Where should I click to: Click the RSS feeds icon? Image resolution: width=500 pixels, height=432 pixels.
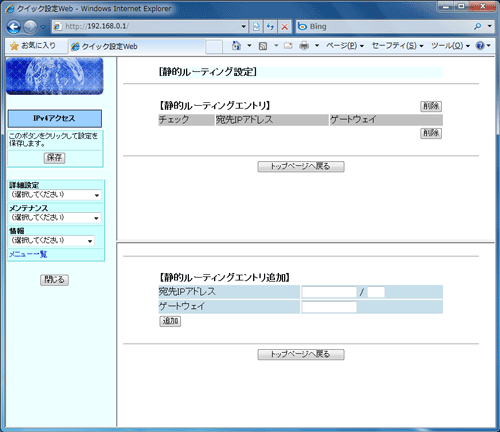tap(263, 46)
